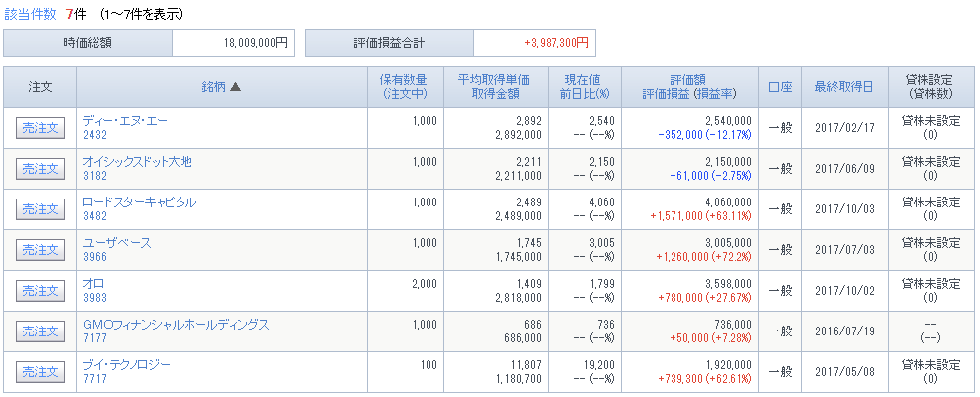The image size is (980, 397).
Task: Open the GMOフィナンシャルホールディングス stock link
Action: pos(177,325)
